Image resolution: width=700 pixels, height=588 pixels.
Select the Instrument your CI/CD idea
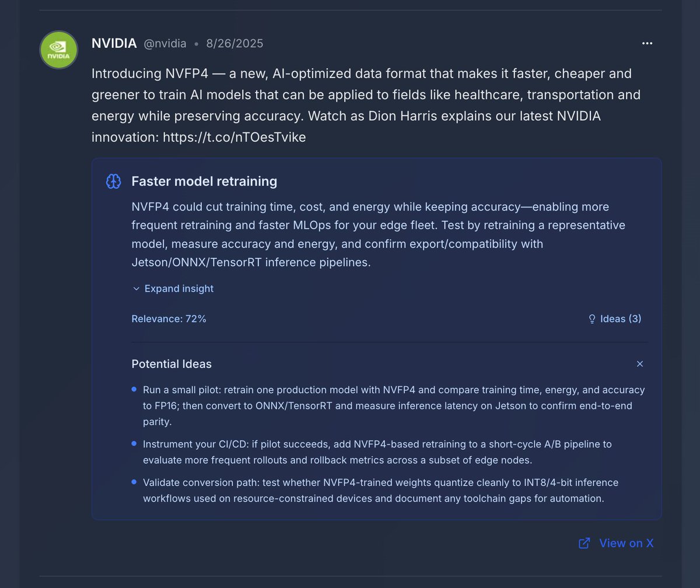pos(390,452)
